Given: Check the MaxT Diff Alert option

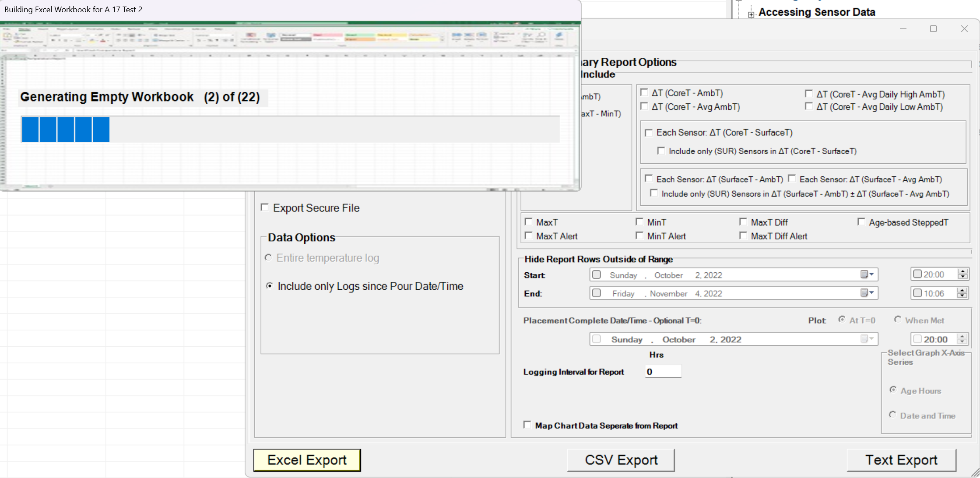Looking at the screenshot, I should tap(743, 236).
